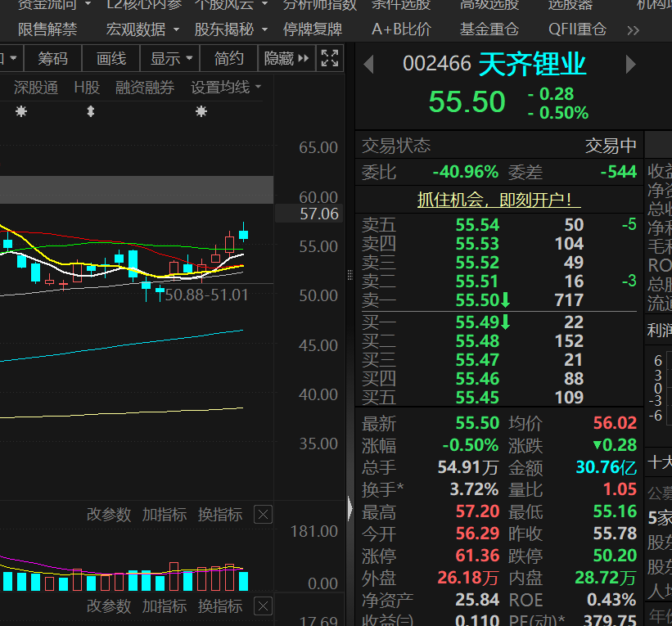Click the 买三 price 55.47

click(477, 360)
